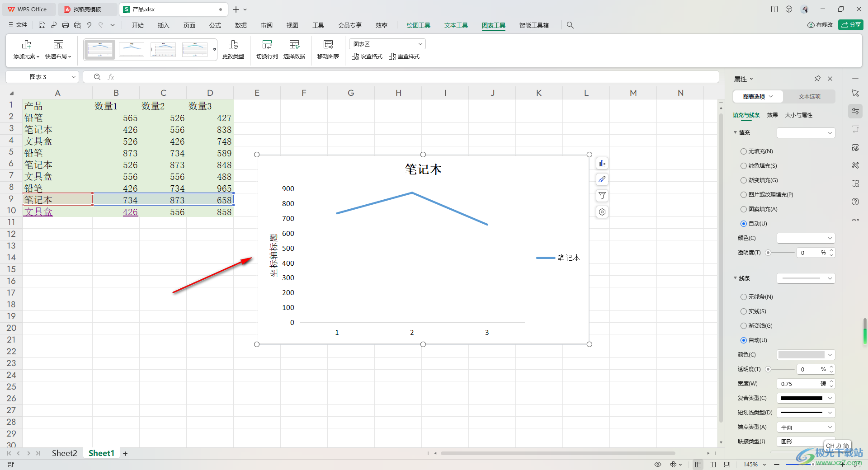Open the File (文件) menu
The height and width of the screenshot is (470, 868).
pos(18,25)
